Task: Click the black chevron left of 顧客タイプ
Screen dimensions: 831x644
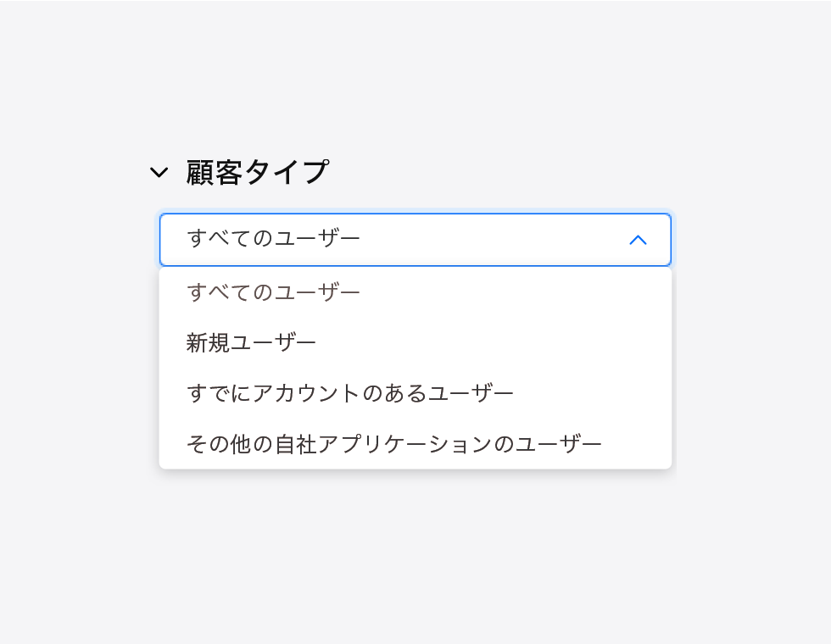Action: [x=159, y=173]
